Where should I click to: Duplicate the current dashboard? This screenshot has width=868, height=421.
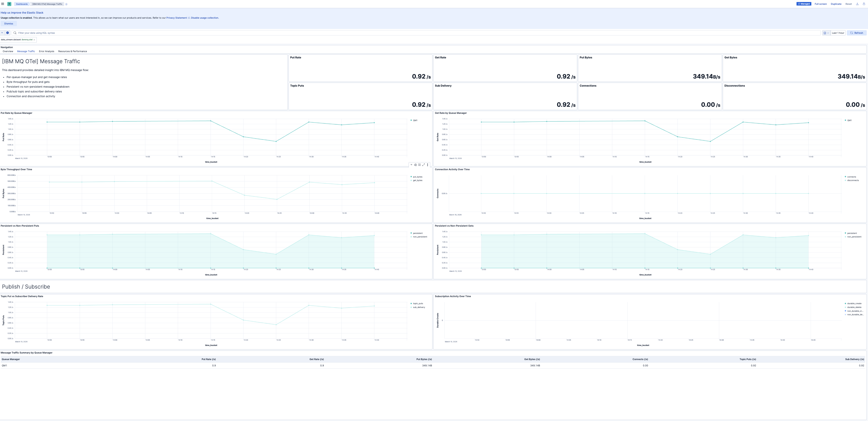point(836,4)
